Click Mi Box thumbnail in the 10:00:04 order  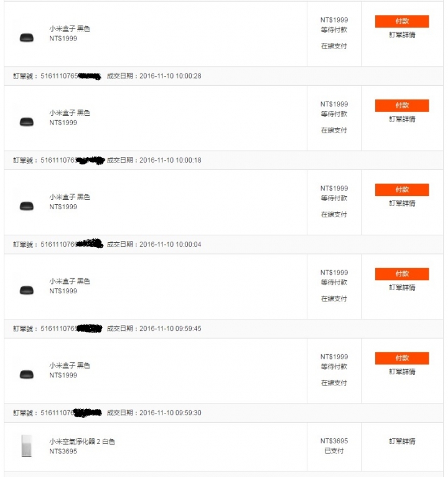coord(26,291)
